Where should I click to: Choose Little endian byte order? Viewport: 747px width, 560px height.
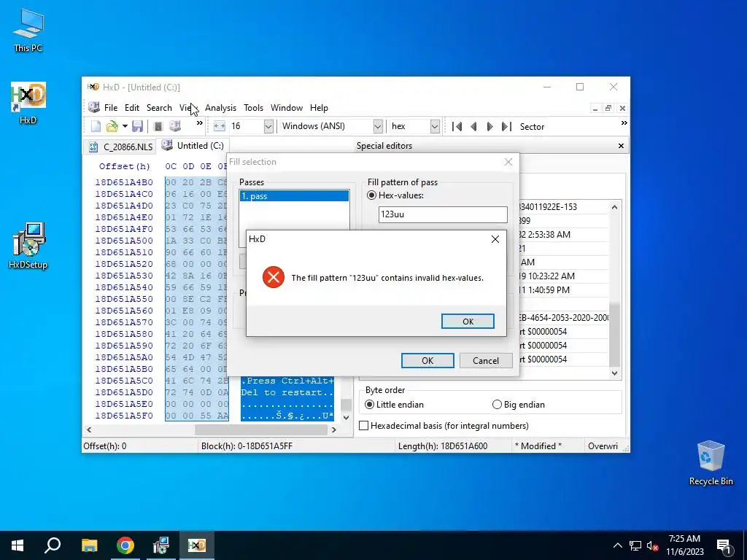point(369,404)
